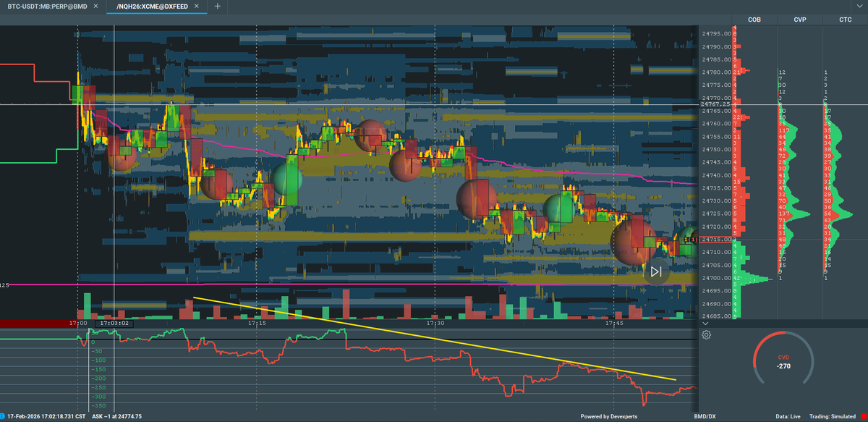This screenshot has width=868, height=422.
Task: Open chart settings via the gear icon
Action: coord(705,334)
